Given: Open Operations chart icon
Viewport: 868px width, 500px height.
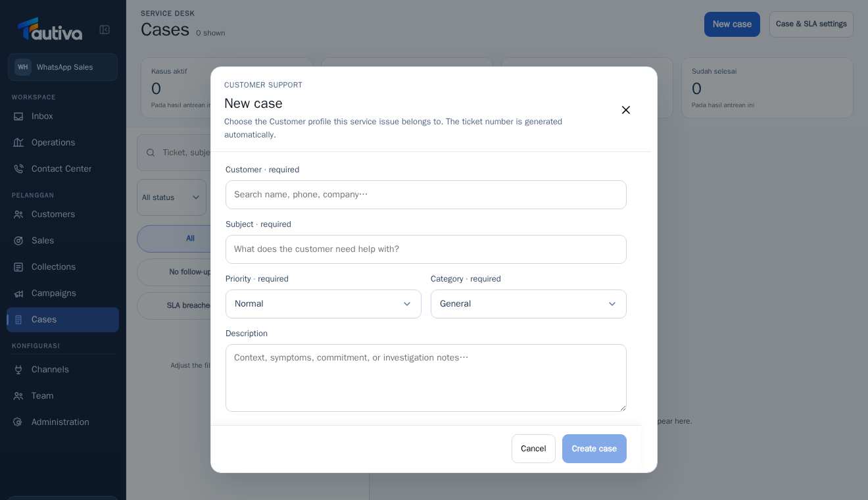Looking at the screenshot, I should click(x=18, y=143).
